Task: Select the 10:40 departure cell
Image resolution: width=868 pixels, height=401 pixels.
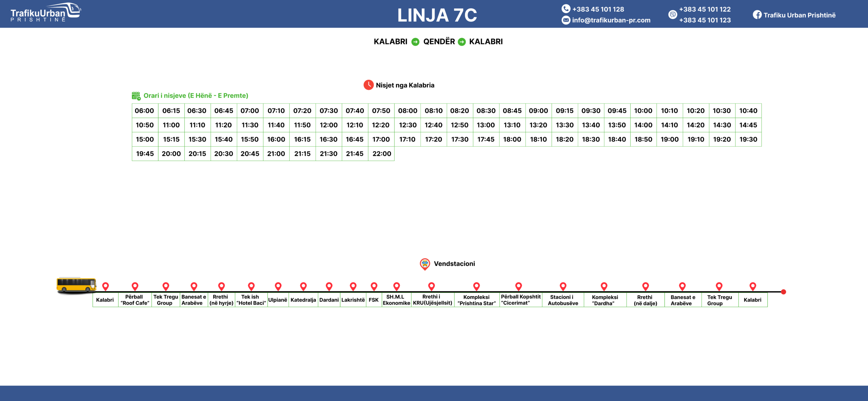Action: (x=748, y=111)
